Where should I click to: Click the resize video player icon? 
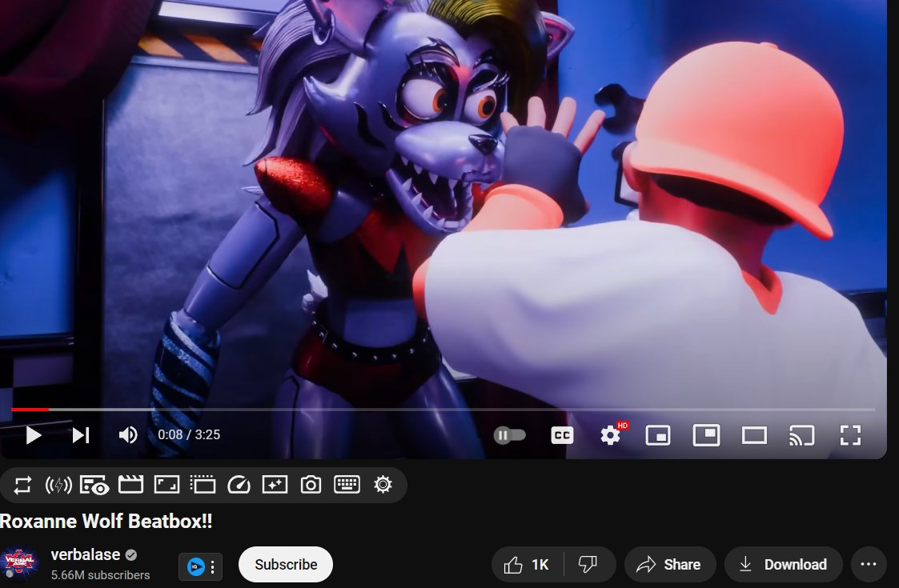click(x=167, y=485)
